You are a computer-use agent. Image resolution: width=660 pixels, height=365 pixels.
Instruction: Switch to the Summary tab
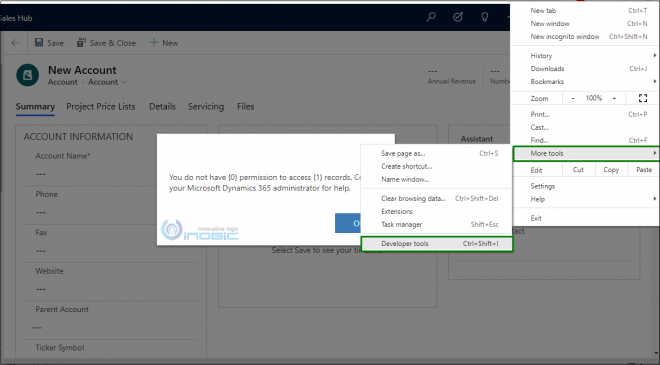pos(35,107)
